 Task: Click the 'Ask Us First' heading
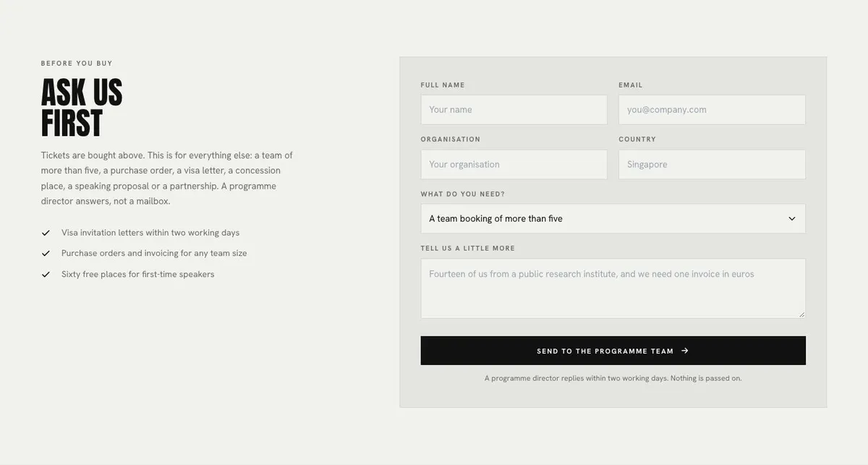[82, 108]
